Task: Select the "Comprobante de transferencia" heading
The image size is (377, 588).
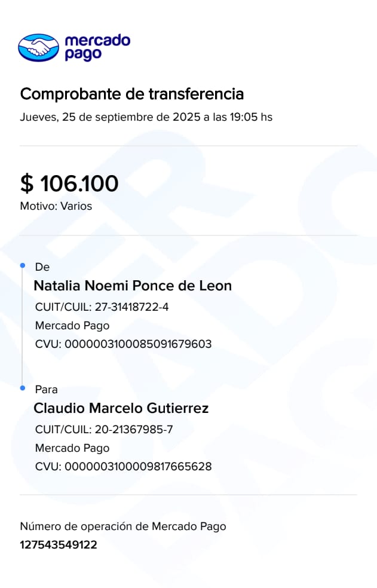Action: (132, 94)
